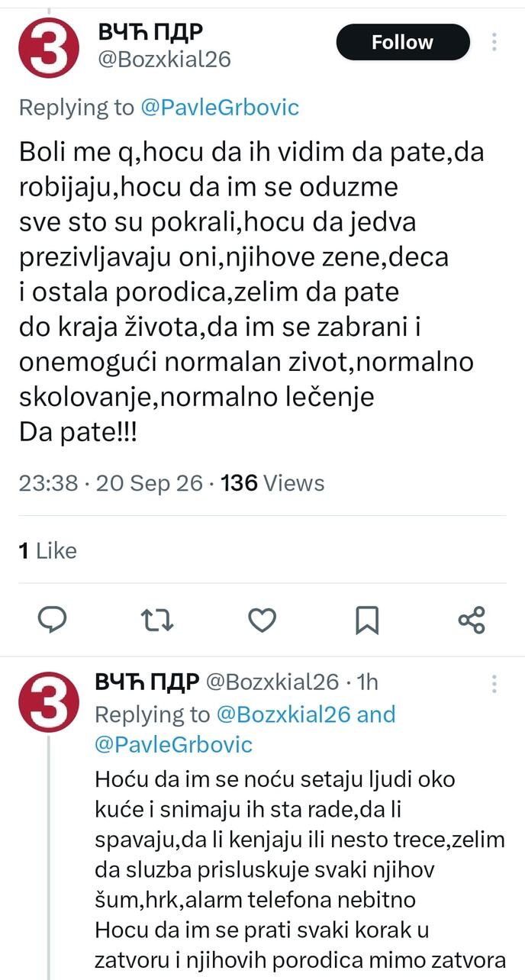Screen dimensions: 525x980
Task: Open the main post's three-dot menu
Action: (x=494, y=42)
